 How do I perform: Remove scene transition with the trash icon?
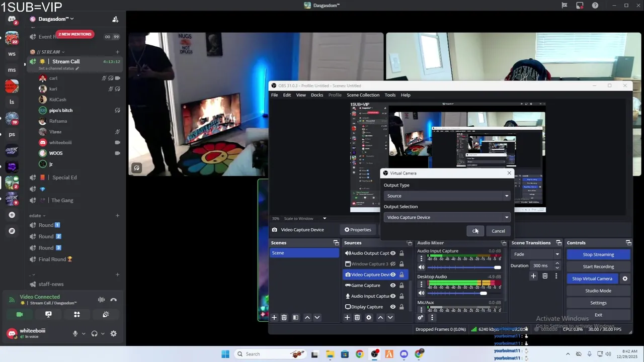coord(545,276)
